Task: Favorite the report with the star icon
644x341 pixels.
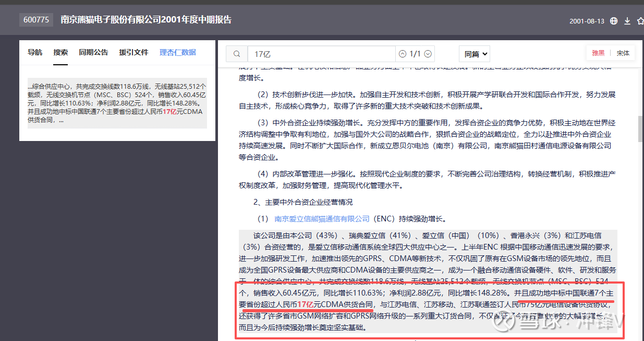Action: [640, 21]
